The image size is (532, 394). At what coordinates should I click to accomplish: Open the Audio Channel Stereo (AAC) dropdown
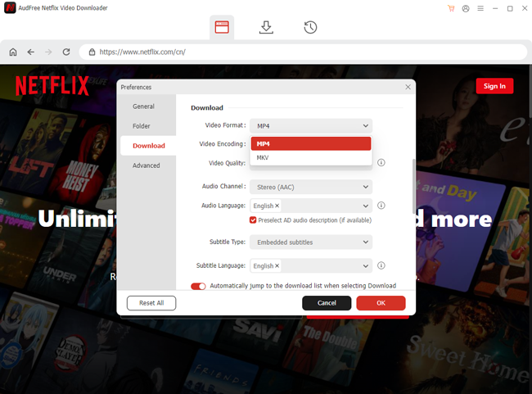(311, 187)
